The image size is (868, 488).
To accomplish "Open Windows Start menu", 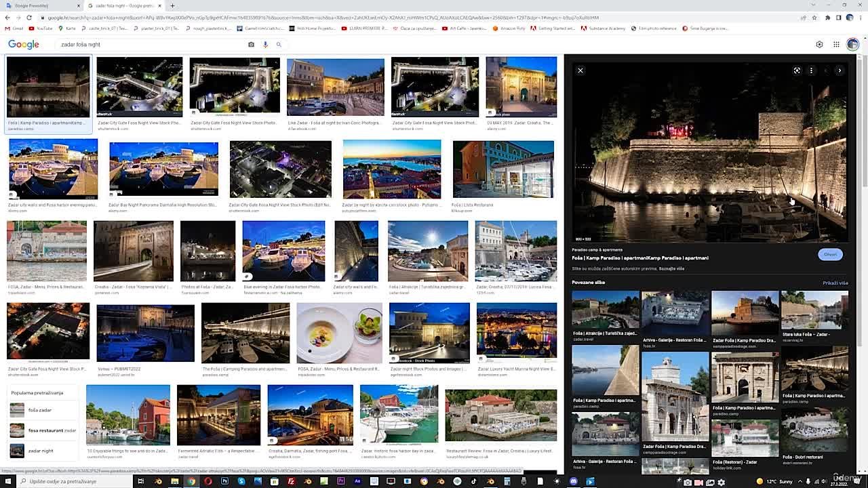I will point(9,481).
